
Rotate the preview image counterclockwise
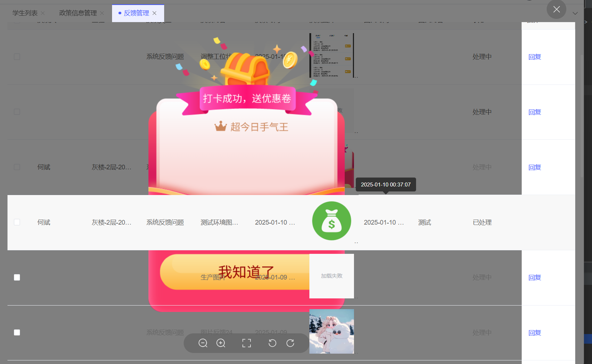tap(272, 343)
